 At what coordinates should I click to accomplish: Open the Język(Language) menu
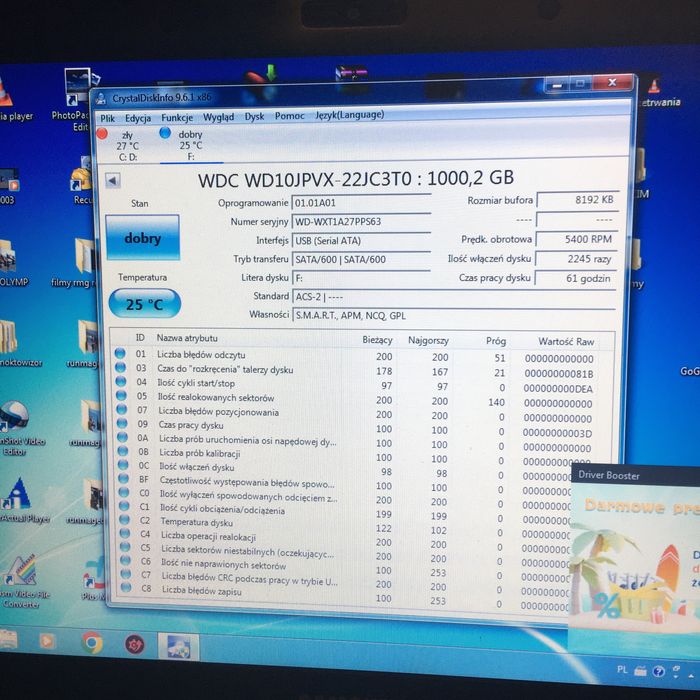click(350, 115)
